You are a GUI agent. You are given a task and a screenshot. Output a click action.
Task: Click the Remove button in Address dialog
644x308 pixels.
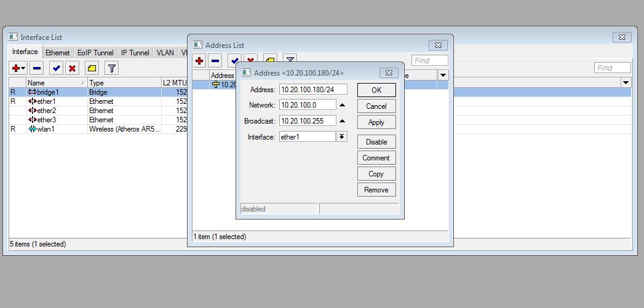(x=376, y=190)
